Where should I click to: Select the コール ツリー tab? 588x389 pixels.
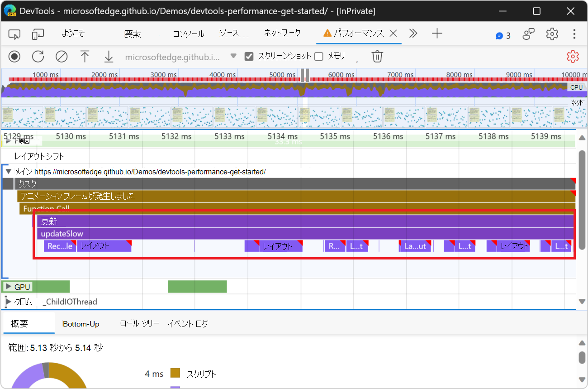pyautogui.click(x=139, y=324)
